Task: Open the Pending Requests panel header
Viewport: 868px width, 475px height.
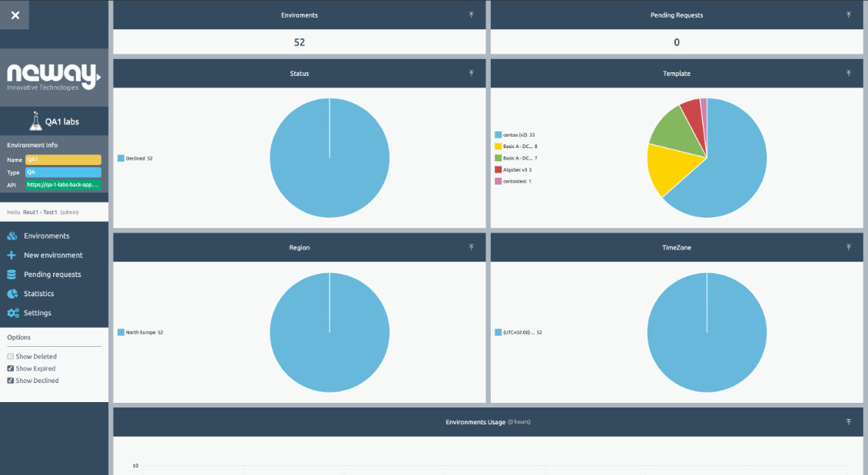Action: tap(676, 15)
